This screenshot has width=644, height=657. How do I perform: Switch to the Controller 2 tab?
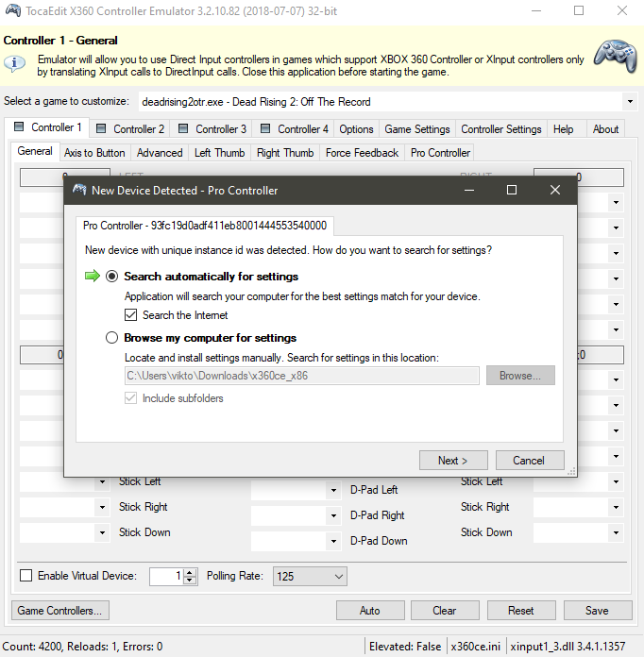click(x=130, y=128)
